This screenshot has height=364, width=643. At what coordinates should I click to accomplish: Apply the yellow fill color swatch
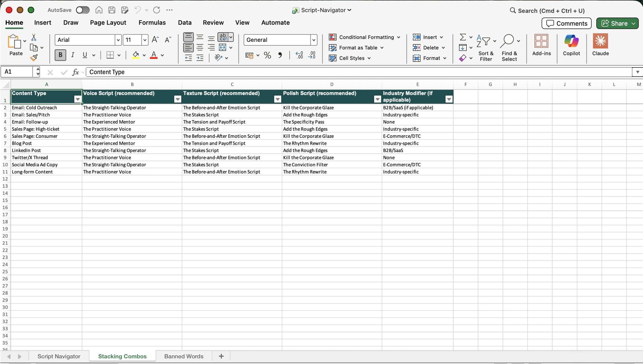[x=136, y=55]
